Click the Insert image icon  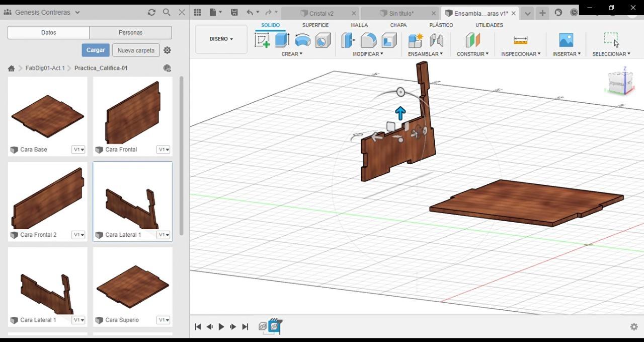(566, 40)
